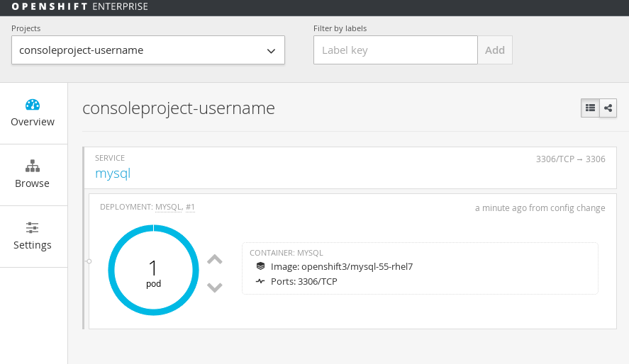Click the consoleproject-username page heading
Screen dimensions: 629x364
(x=179, y=108)
